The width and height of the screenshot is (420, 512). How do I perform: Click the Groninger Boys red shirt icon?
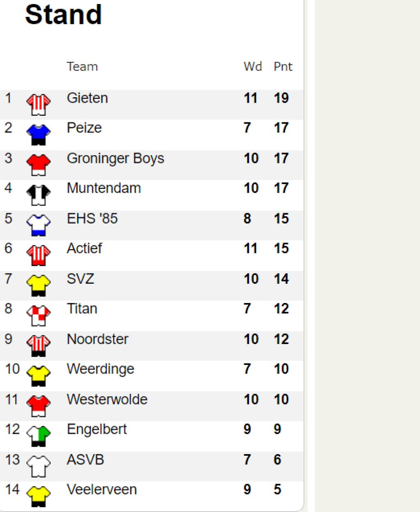tap(39, 165)
